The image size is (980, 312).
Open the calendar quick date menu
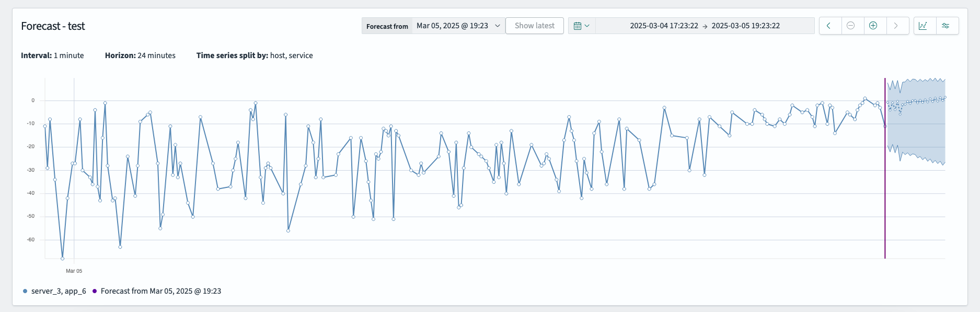click(x=581, y=26)
